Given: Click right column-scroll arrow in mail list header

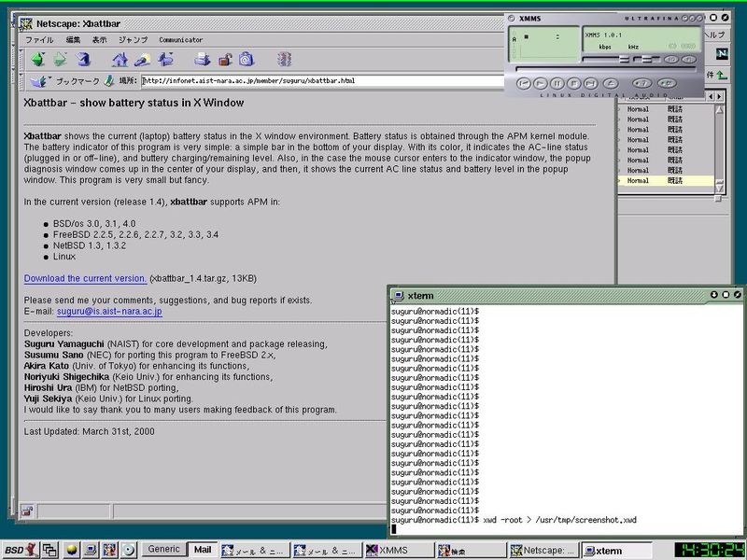Looking at the screenshot, I should tap(719, 97).
